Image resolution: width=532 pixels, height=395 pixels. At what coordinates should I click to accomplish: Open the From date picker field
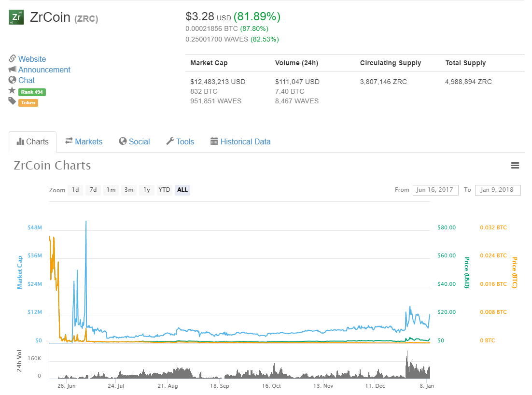pyautogui.click(x=435, y=190)
